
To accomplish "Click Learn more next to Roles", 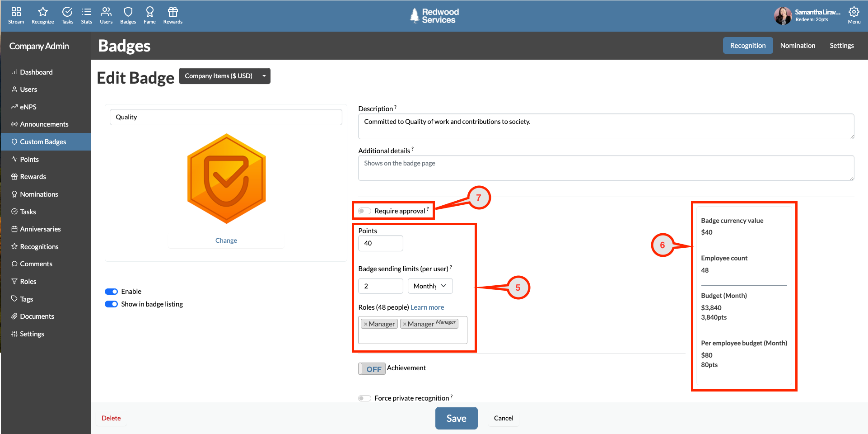I will pyautogui.click(x=427, y=307).
